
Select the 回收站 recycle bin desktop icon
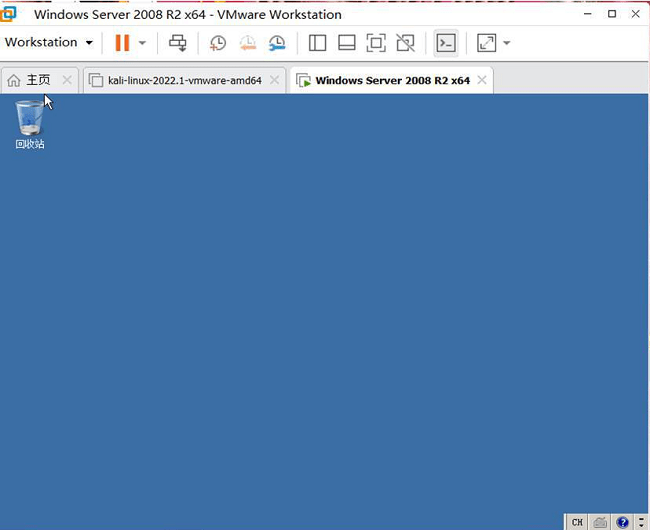pyautogui.click(x=29, y=125)
